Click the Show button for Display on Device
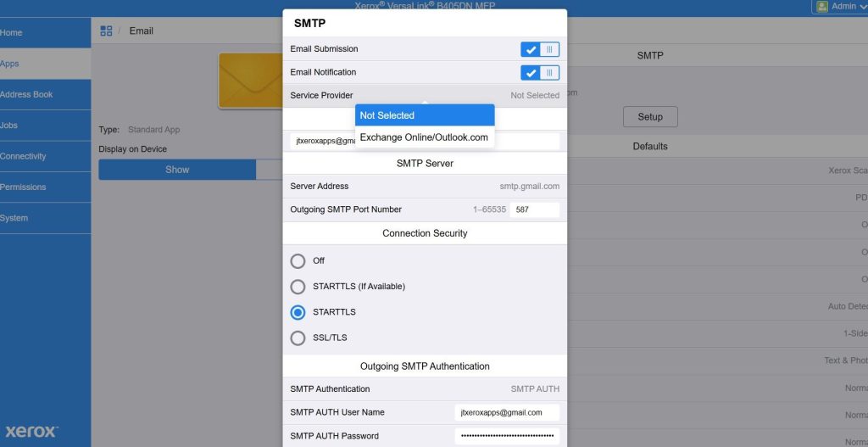The image size is (868, 447). [177, 170]
